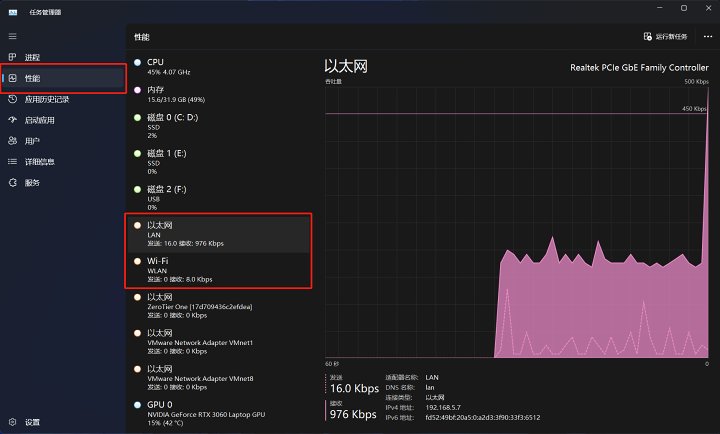720x434 pixels.
Task: Select the 用户 users icon
Action: click(12, 141)
